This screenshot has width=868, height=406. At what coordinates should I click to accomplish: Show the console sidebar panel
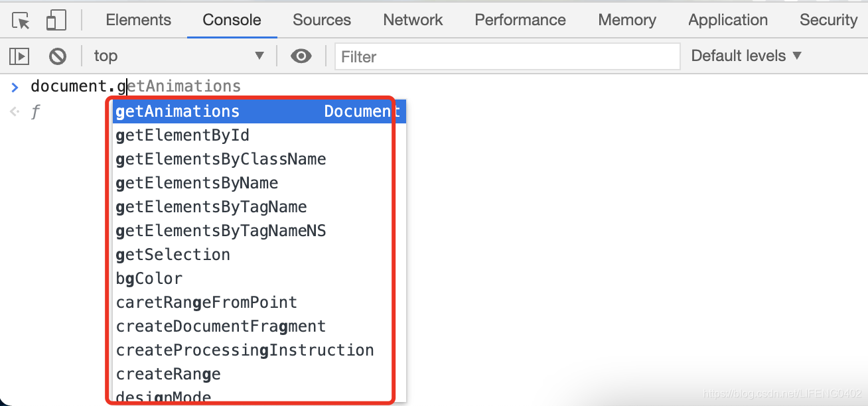(x=20, y=56)
